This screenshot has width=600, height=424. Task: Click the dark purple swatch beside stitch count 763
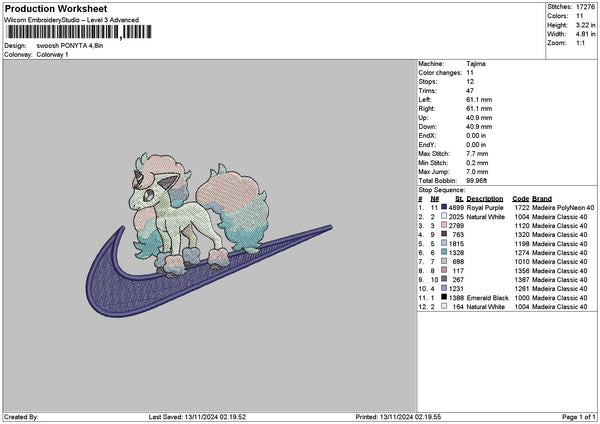coord(444,234)
